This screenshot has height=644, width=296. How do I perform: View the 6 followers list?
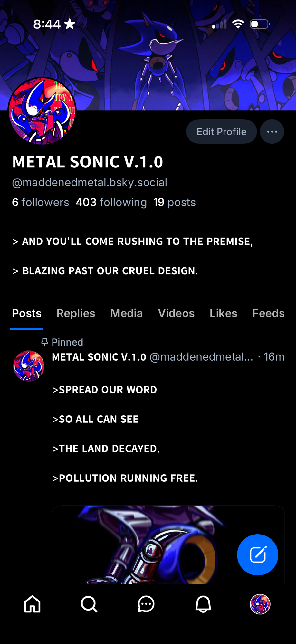coord(41,202)
